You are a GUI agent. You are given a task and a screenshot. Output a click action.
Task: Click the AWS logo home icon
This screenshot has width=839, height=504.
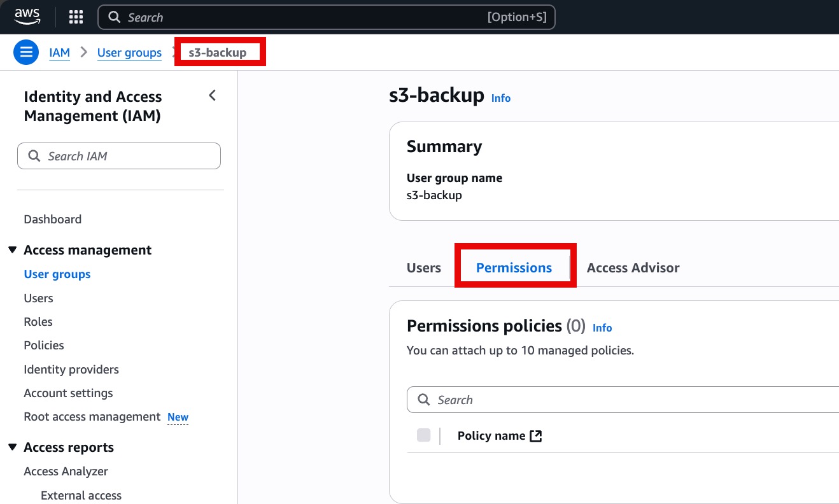[27, 17]
